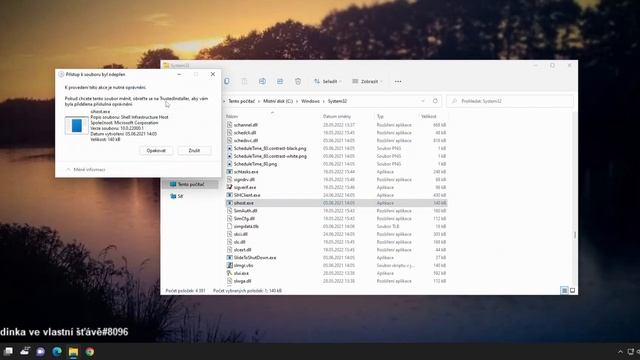Click the sihost.exe file icon

(x=229, y=203)
